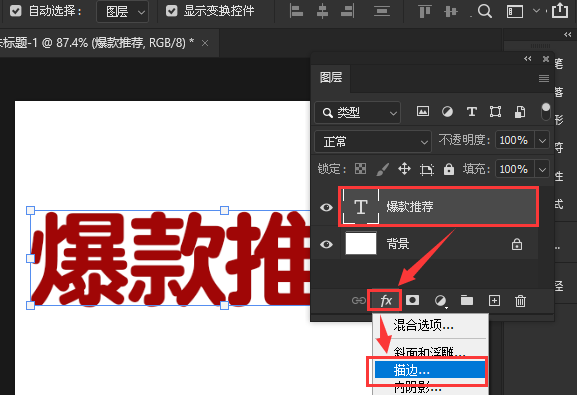Lock artboard nesting crop icon
This screenshot has height=395, width=577.
426,170
